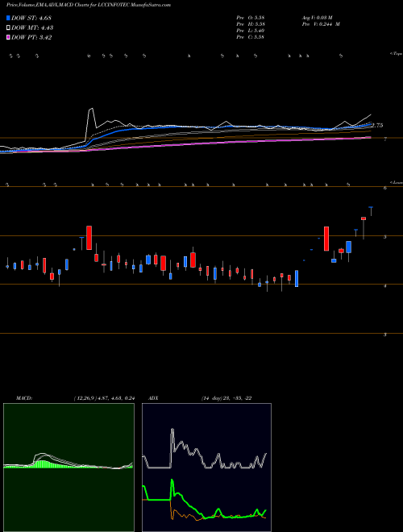Click the magenta DOW PT legend swatch
The width and height of the screenshot is (403, 532).
[9, 37]
